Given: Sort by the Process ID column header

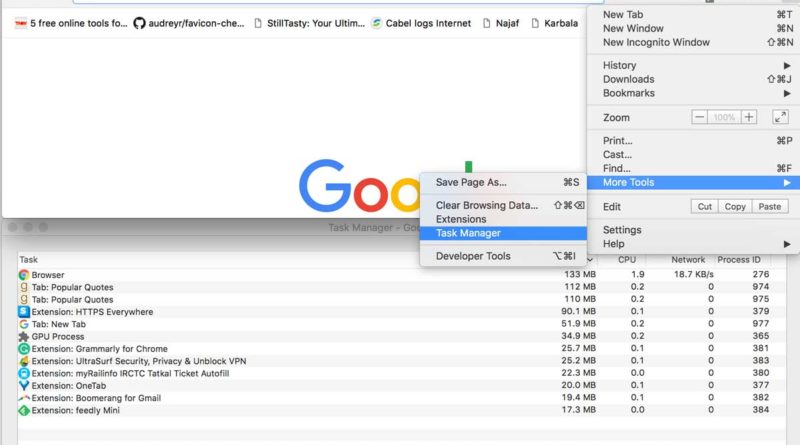Looking at the screenshot, I should point(739,260).
